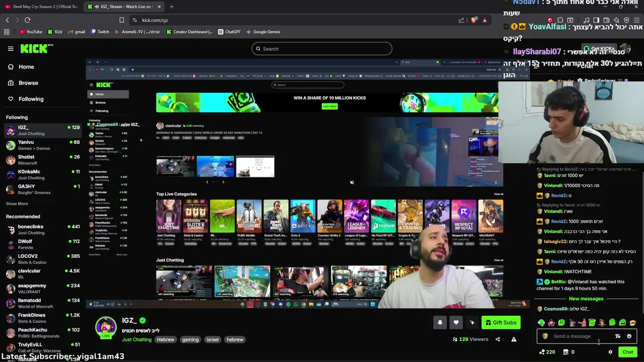Open TrulyEviLL Warzone channel
The width and height of the screenshot is (644, 362).
pos(43,347)
